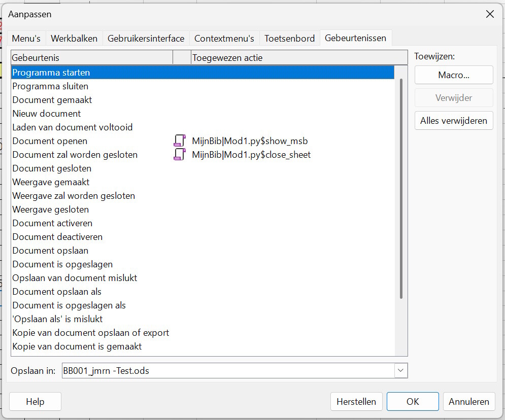Click the event list vertical scrollbar
505x420 pixels.
pos(401,188)
